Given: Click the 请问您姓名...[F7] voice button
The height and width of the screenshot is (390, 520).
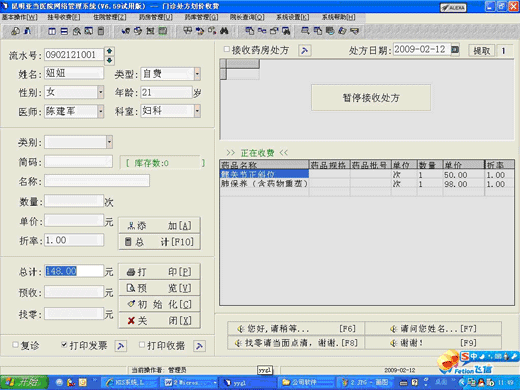Looking at the screenshot, I should (x=433, y=329).
